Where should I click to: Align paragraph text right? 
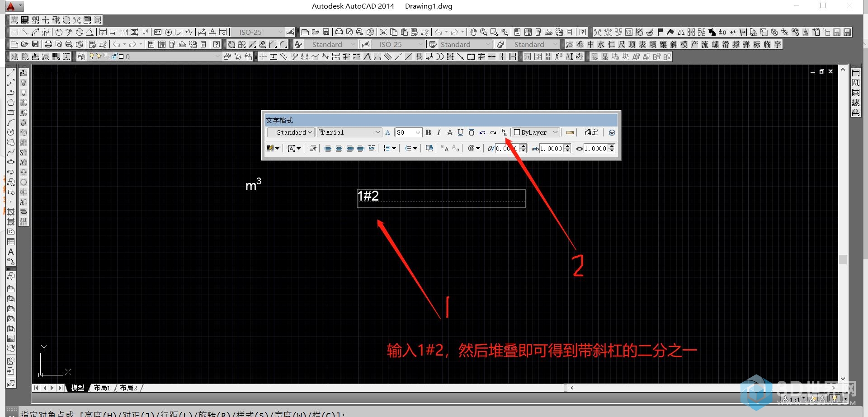point(350,148)
